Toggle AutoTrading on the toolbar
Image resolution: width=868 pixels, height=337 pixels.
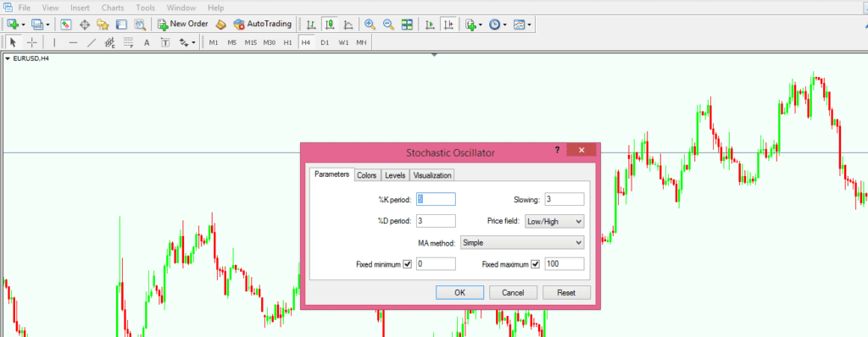pyautogui.click(x=263, y=24)
